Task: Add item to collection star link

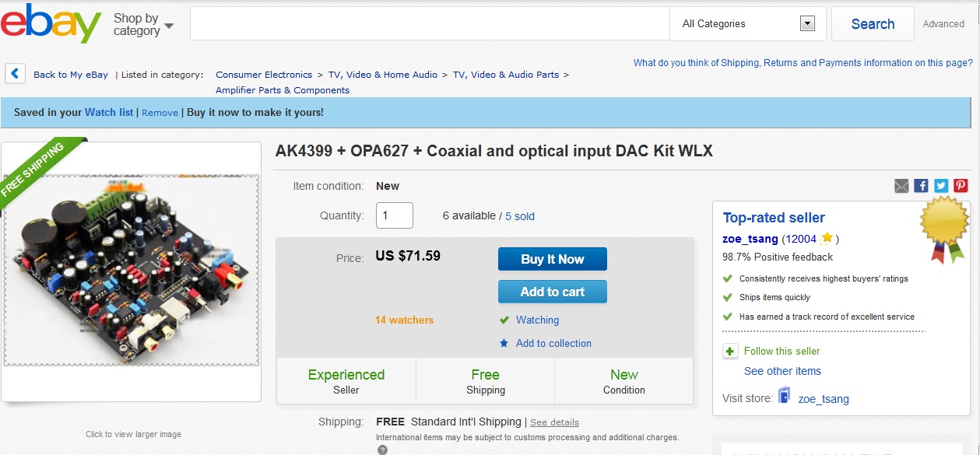Action: point(546,343)
